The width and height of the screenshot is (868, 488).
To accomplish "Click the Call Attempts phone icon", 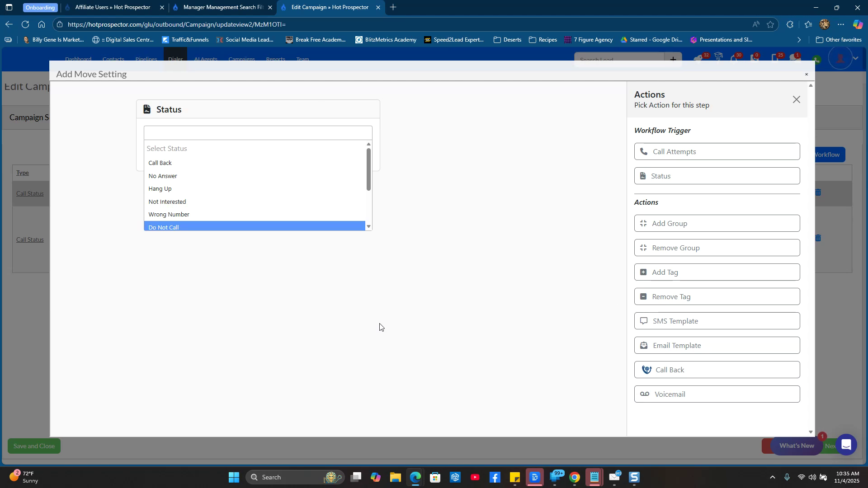I will pyautogui.click(x=644, y=151).
